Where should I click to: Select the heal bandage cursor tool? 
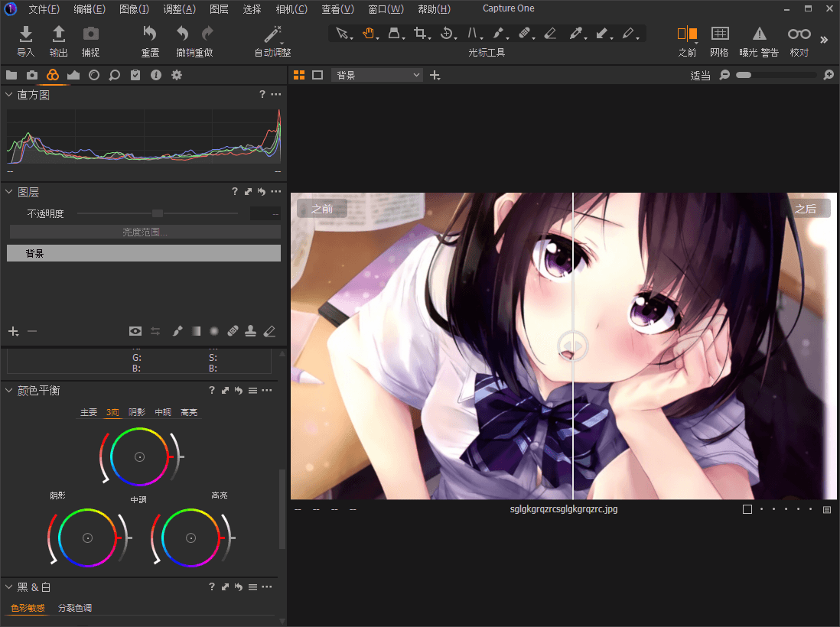click(x=525, y=33)
